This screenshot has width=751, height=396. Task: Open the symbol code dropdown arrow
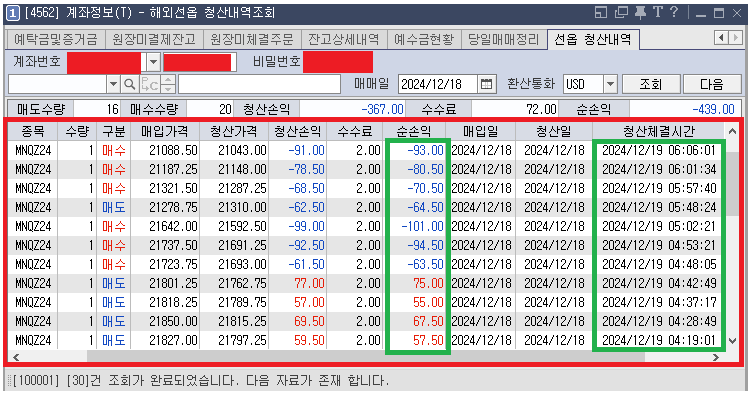coord(113,85)
